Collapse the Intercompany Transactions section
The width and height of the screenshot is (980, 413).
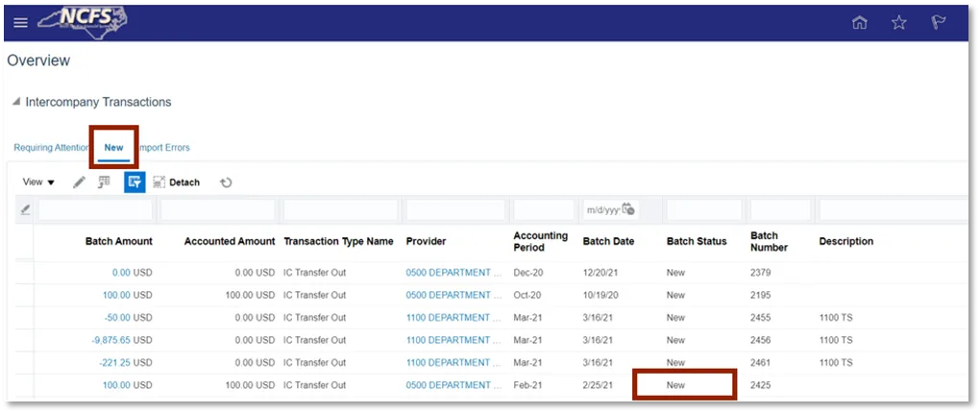(16, 102)
